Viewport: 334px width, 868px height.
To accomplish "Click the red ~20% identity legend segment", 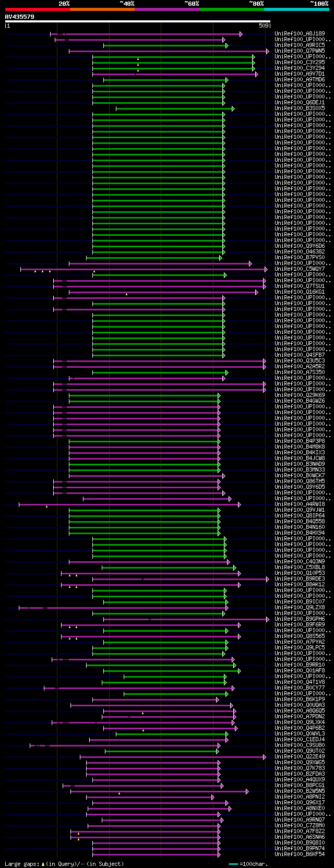I will pyautogui.click(x=38, y=9).
